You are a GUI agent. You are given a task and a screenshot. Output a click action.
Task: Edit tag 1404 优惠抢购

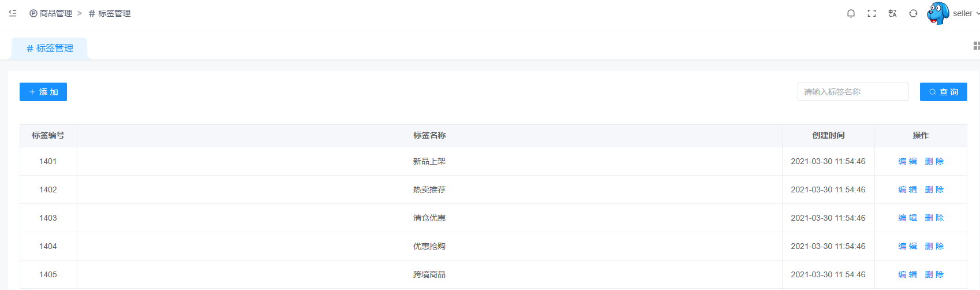click(x=907, y=246)
